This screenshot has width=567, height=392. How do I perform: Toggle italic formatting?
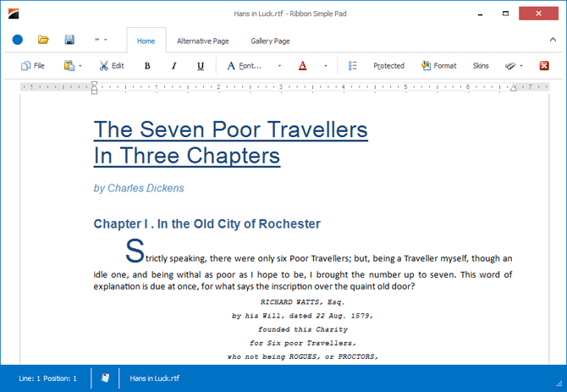(173, 66)
